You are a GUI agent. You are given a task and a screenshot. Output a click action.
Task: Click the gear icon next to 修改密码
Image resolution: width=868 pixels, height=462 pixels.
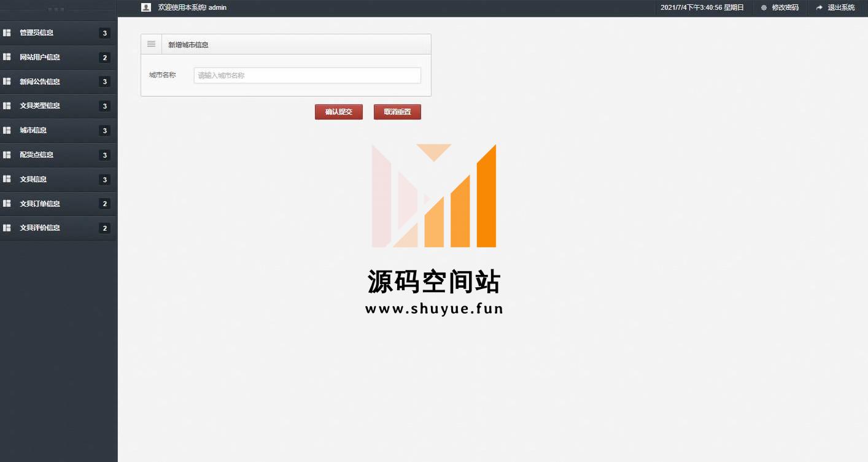point(764,8)
